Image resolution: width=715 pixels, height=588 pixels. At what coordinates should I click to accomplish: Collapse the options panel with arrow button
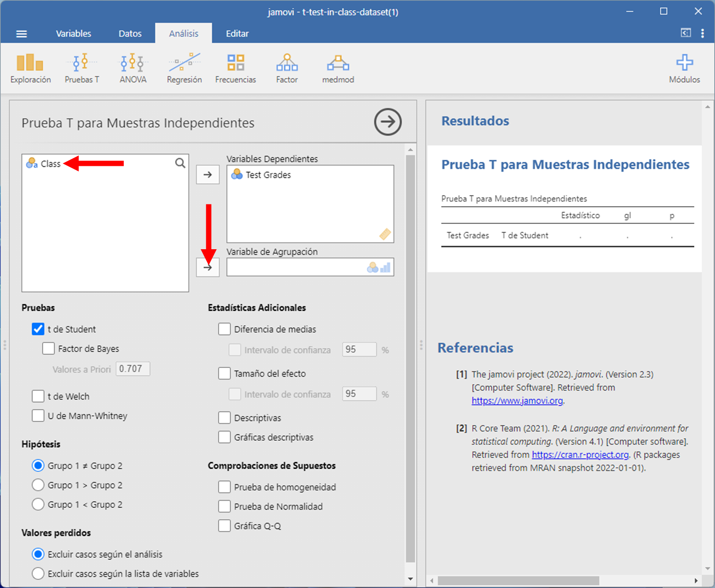click(388, 122)
